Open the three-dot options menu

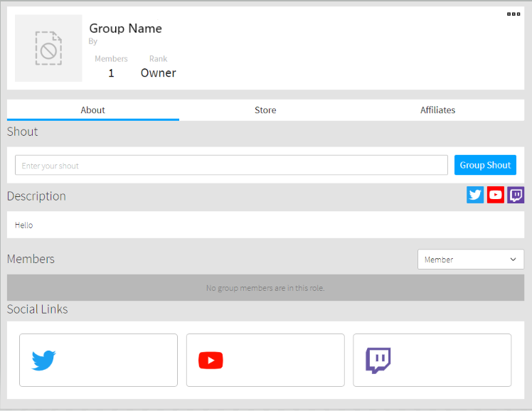pos(514,14)
